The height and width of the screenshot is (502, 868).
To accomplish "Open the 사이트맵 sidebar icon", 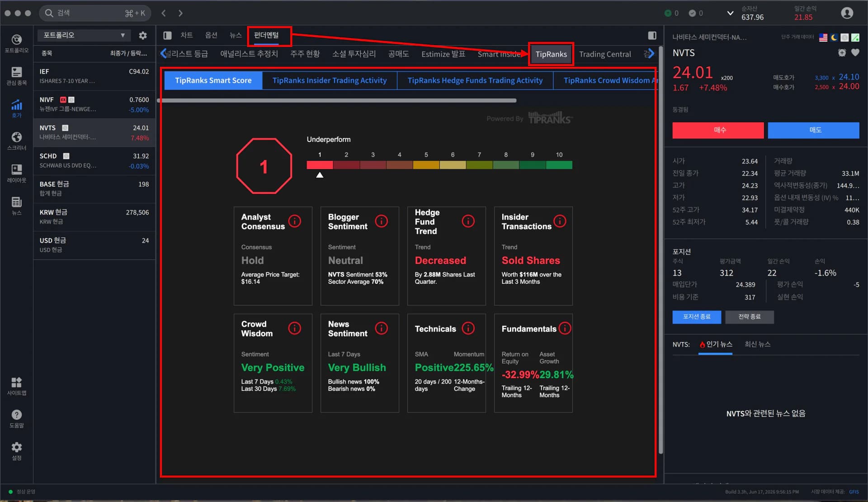I will coord(17,386).
